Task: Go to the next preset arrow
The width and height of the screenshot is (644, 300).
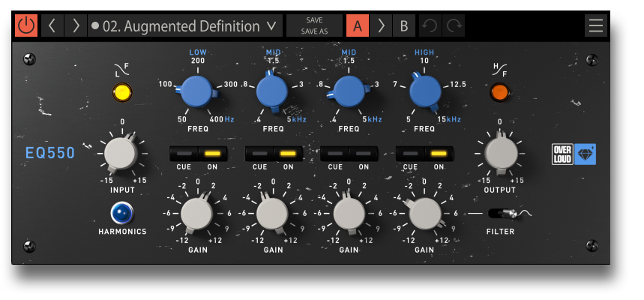Action: pyautogui.click(x=76, y=26)
